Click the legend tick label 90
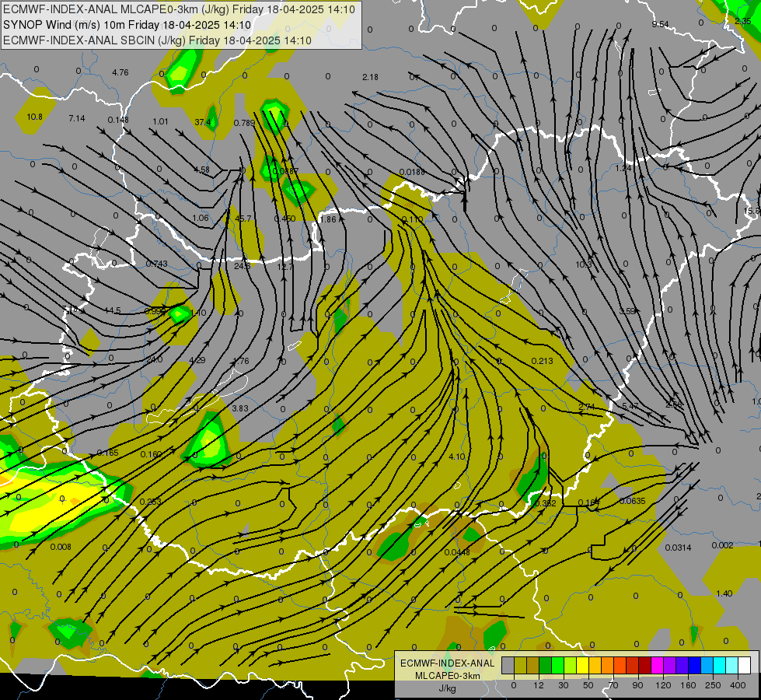The height and width of the screenshot is (700, 761). 637,685
